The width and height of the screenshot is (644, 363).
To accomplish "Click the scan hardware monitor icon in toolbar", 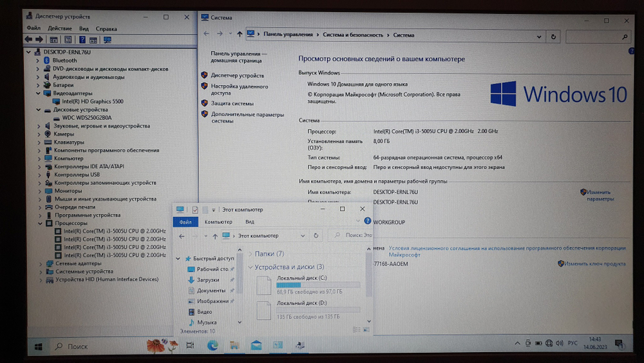I will point(107,40).
